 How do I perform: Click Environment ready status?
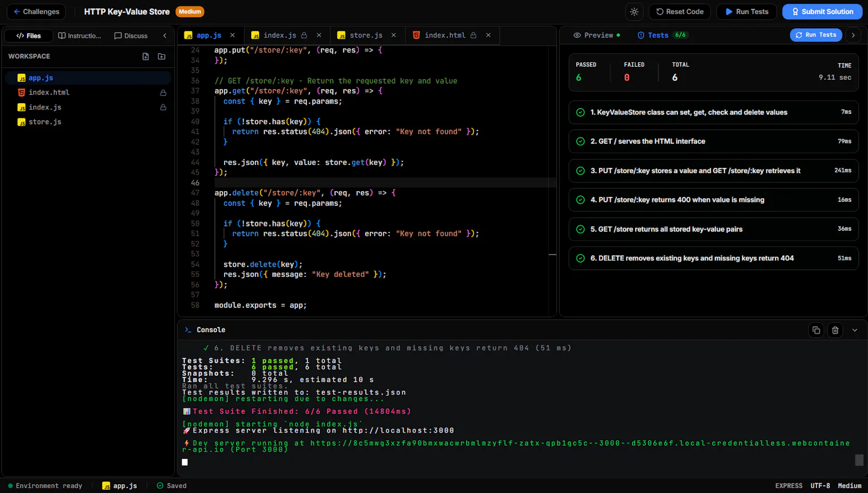tap(45, 486)
